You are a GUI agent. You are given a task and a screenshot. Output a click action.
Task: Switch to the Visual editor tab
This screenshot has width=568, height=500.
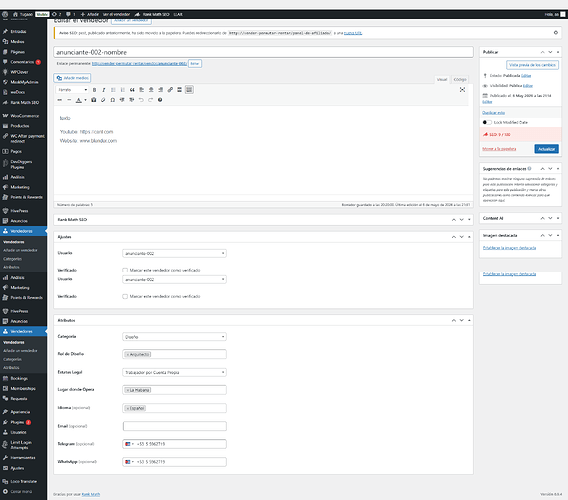tap(442, 79)
